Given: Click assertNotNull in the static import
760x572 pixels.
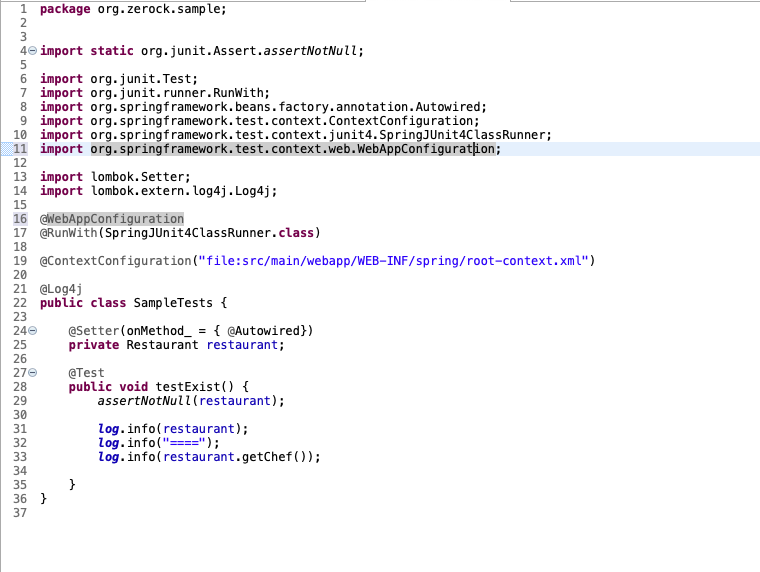Looking at the screenshot, I should pyautogui.click(x=310, y=51).
